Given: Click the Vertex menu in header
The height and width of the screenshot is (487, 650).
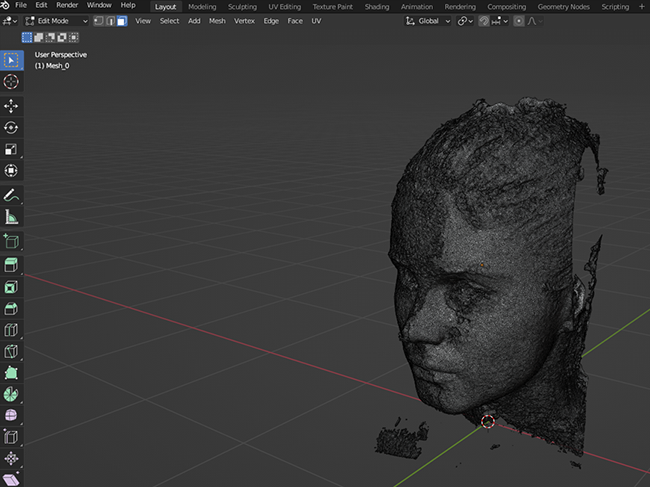Looking at the screenshot, I should (245, 21).
